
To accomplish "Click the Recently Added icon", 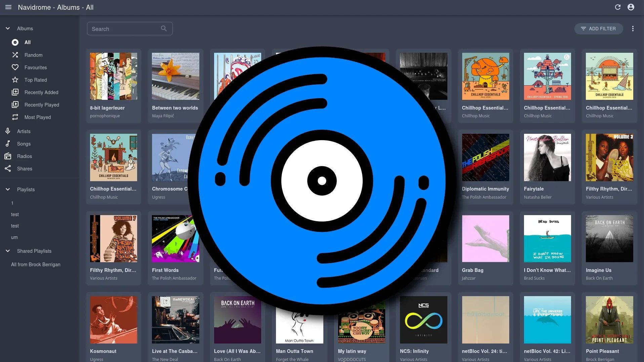I will coord(15,92).
